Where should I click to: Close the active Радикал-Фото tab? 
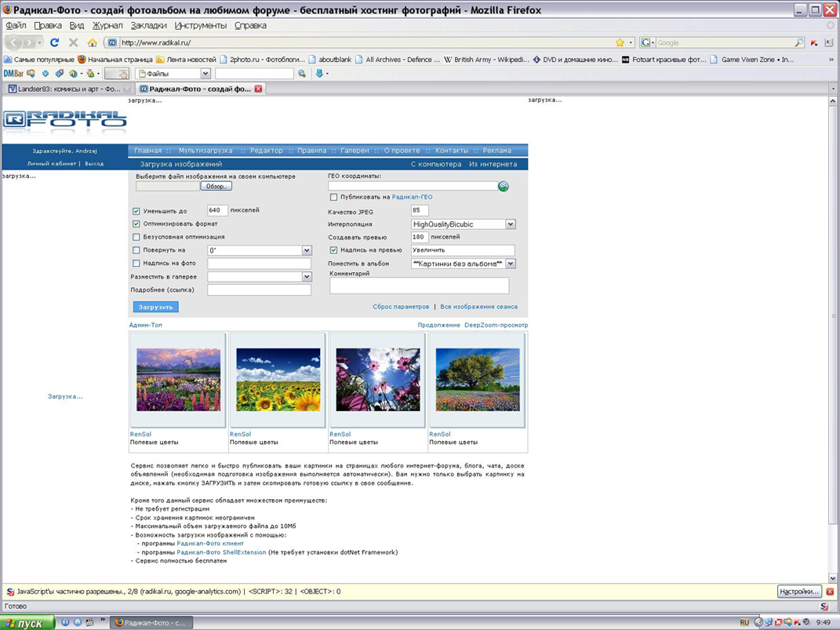pyautogui.click(x=258, y=89)
